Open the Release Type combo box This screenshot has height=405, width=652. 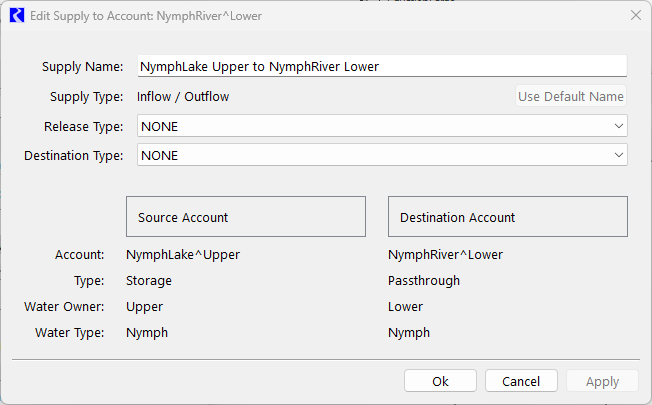380,126
